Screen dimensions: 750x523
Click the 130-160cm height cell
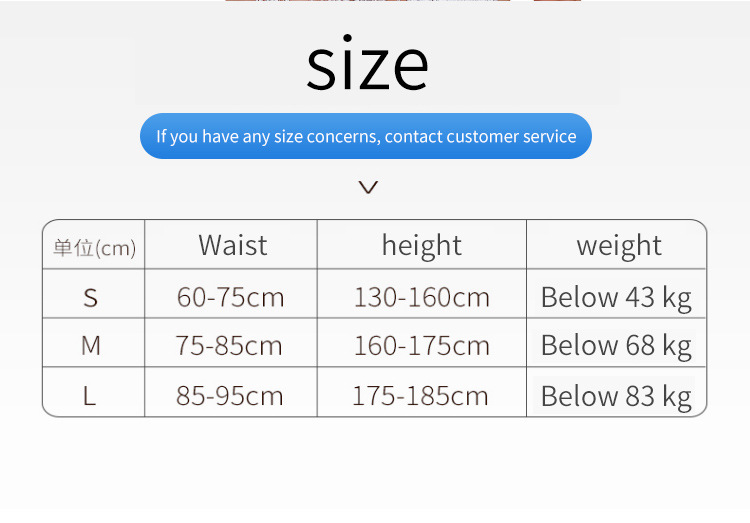tap(421, 297)
